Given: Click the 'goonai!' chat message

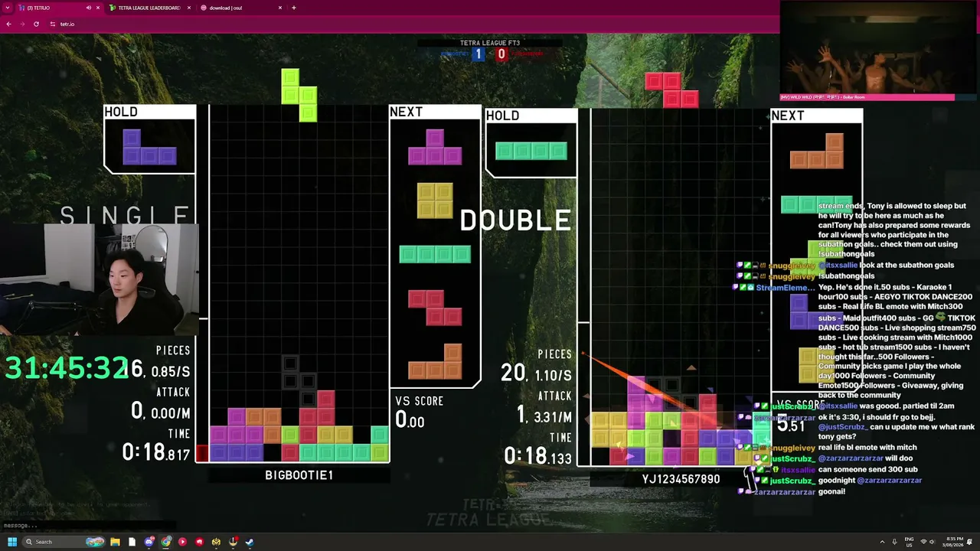Looking at the screenshot, I should tap(831, 491).
